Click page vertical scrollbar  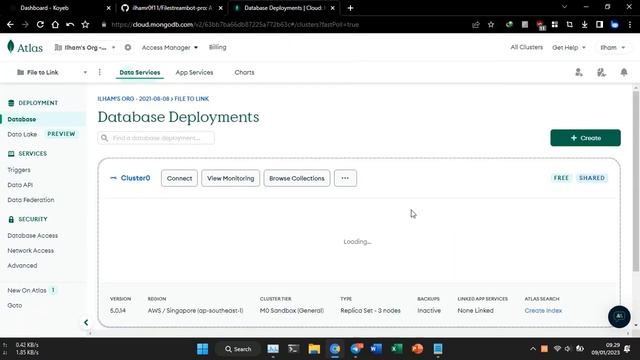click(x=636, y=180)
